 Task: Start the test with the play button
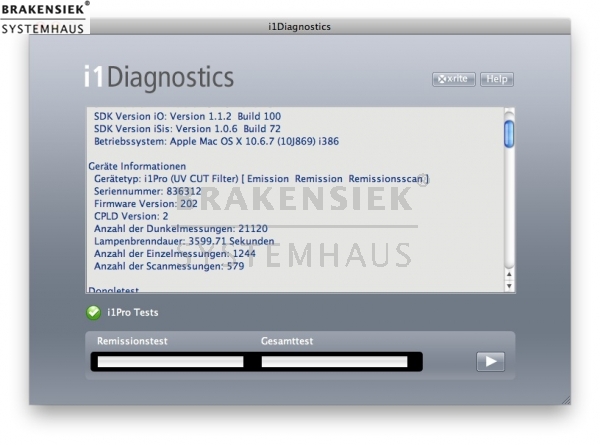(x=490, y=362)
